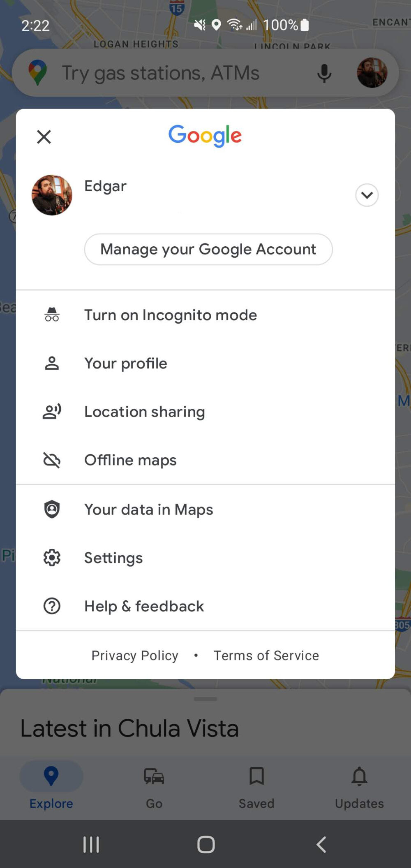Viewport: 411px width, 868px height.
Task: Close the account menu with X
Action: pos(44,137)
